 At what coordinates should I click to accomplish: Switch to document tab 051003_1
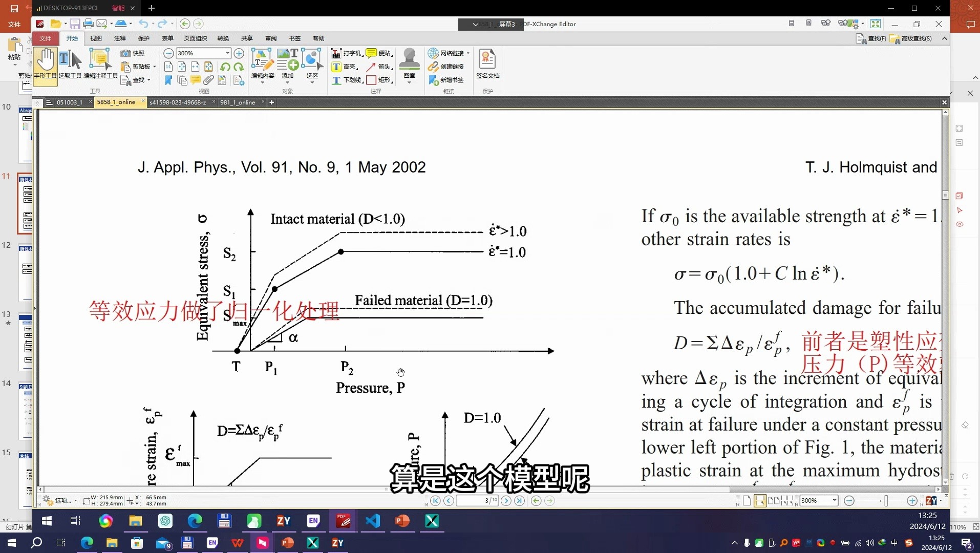click(69, 102)
